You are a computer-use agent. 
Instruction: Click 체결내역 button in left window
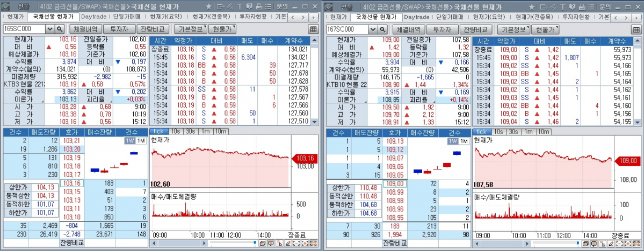tap(85, 29)
